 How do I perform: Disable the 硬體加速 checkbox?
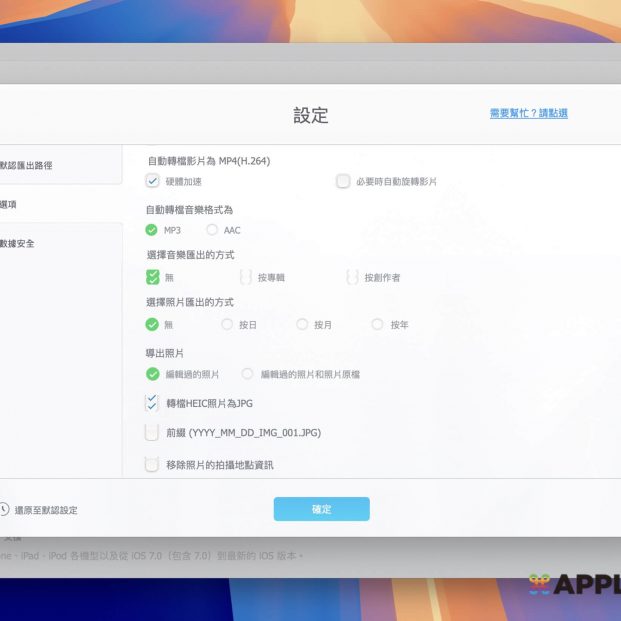coord(152,181)
